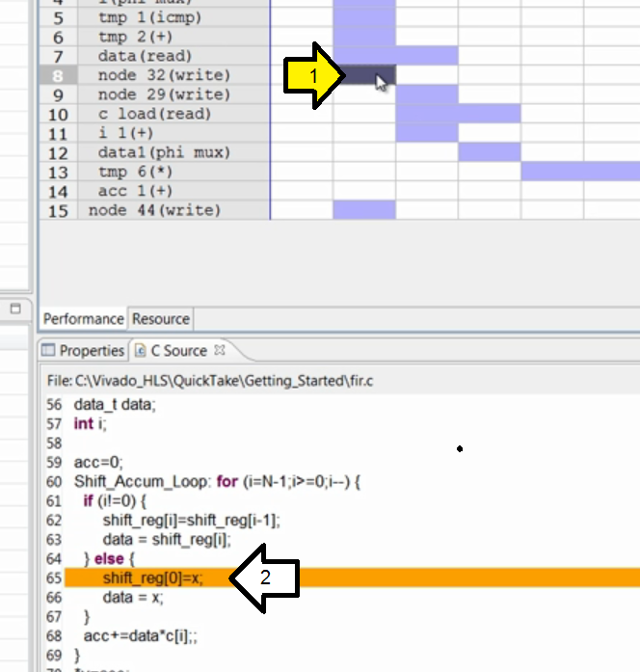Image resolution: width=640 pixels, height=672 pixels.
Task: Select the tmp_2(+) operation row
Action: click(135, 37)
